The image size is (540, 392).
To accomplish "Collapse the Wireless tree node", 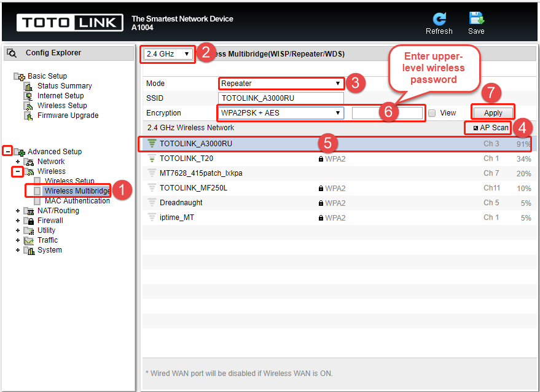I will tap(18, 171).
